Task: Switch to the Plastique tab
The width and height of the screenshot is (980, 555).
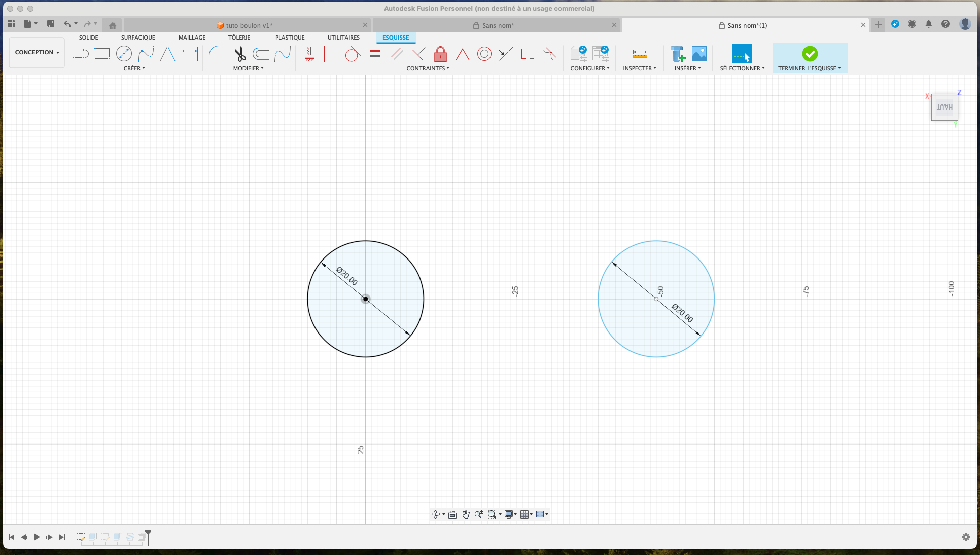Action: 290,38
